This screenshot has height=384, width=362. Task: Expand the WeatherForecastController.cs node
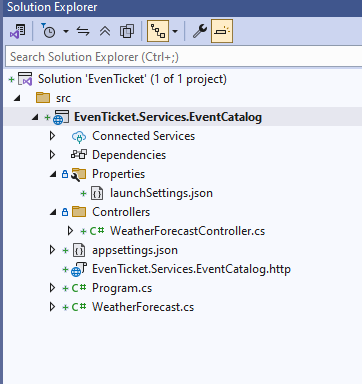[x=70, y=231]
